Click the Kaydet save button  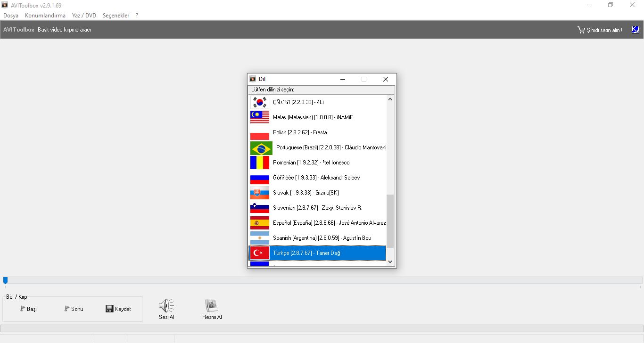118,309
